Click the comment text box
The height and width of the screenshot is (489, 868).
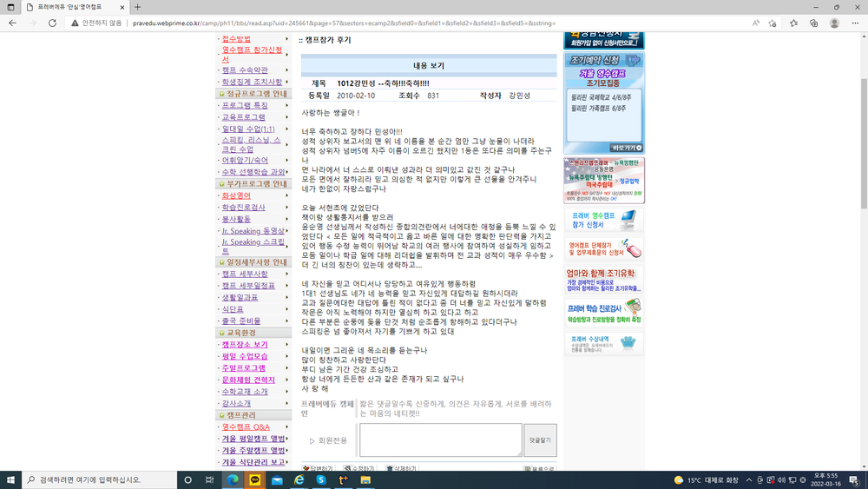441,440
